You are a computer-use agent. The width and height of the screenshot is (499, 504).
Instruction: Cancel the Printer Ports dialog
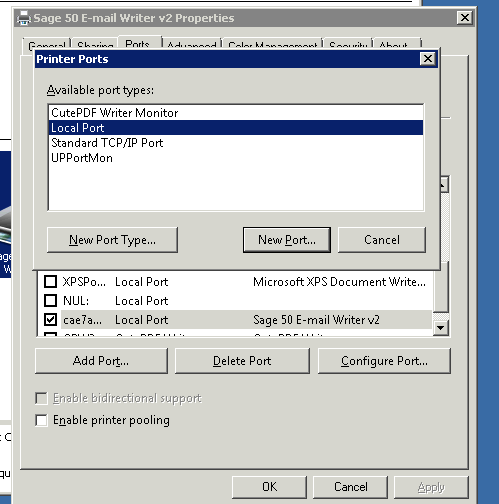pos(382,240)
